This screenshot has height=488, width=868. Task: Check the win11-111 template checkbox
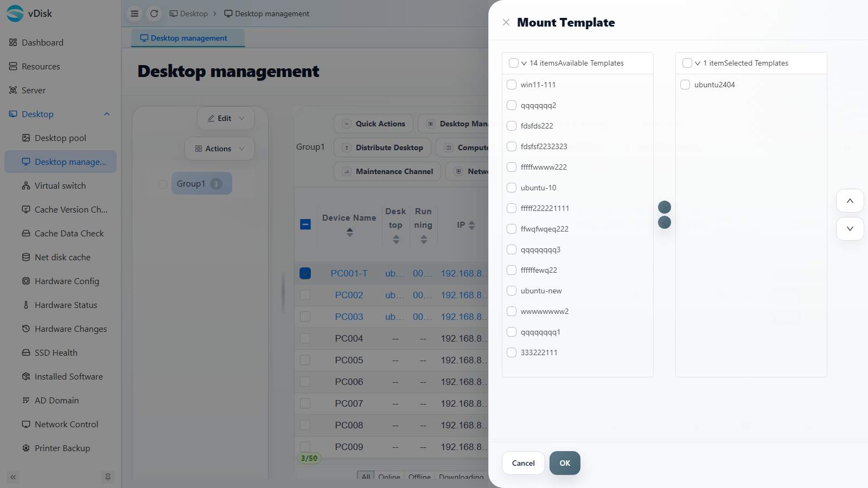pos(512,85)
